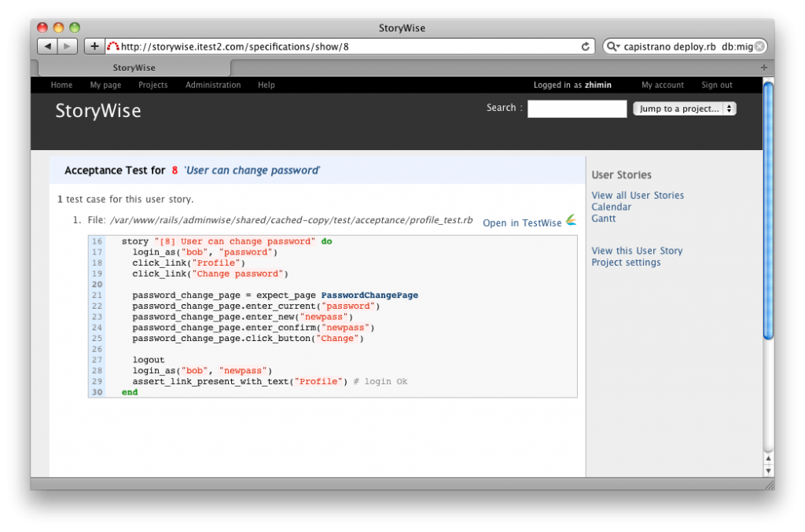Click the window title StoryWise text
805x532 pixels.
[x=402, y=28]
